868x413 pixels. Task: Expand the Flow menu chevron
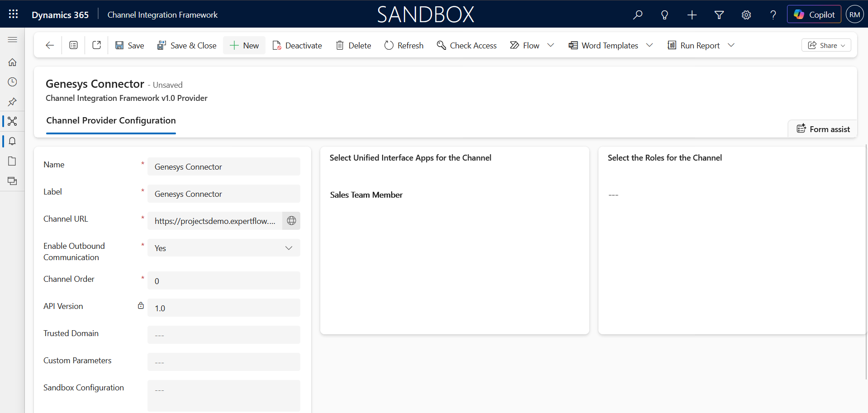coord(550,45)
